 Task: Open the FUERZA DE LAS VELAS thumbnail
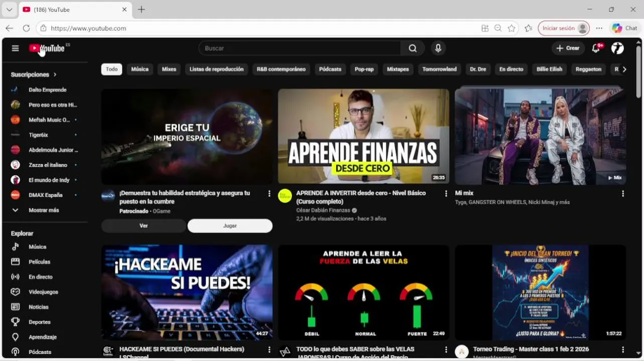click(x=364, y=292)
